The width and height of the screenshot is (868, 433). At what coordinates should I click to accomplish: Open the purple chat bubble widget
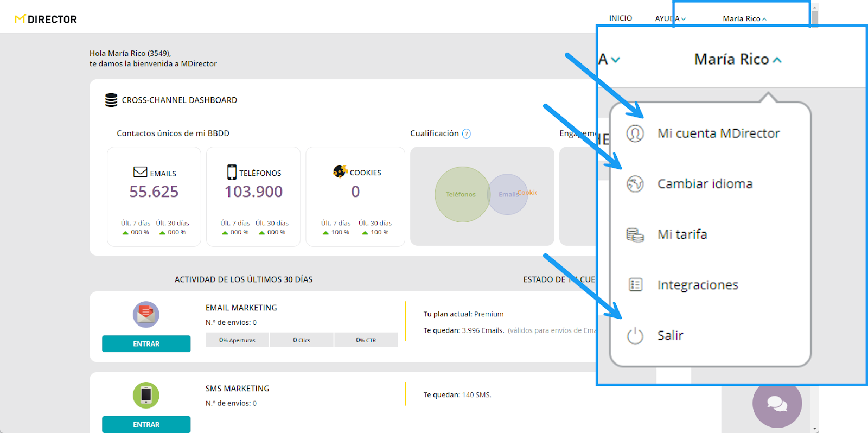pyautogui.click(x=777, y=404)
